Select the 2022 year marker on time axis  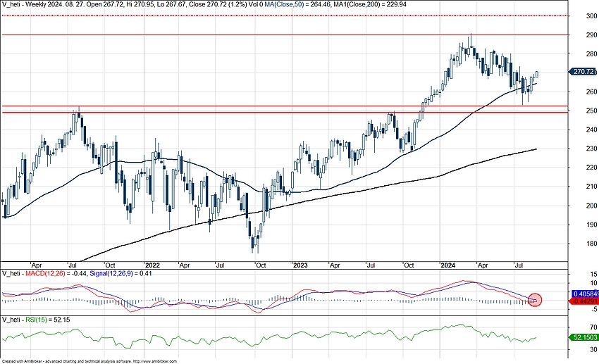(x=154, y=265)
